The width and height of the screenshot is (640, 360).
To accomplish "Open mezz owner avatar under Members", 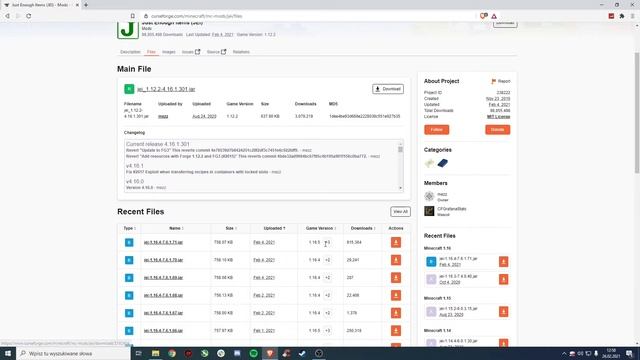I will tap(429, 196).
